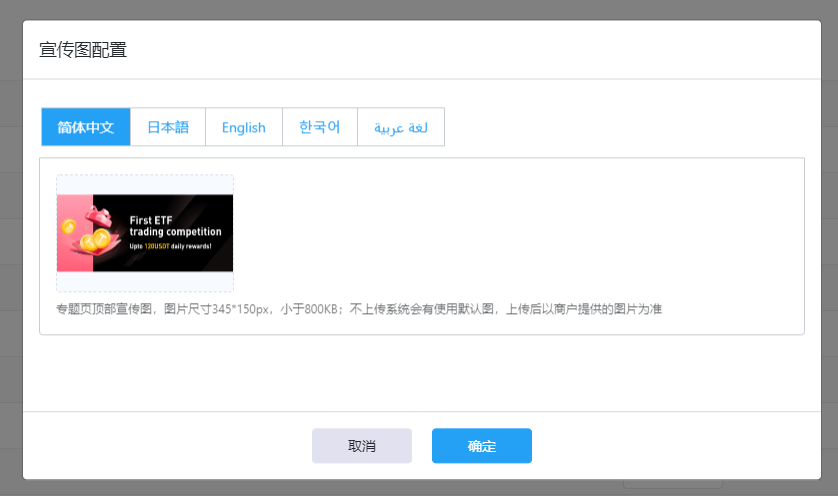
Task: Select the 简体中文 language tab
Action: click(x=86, y=127)
